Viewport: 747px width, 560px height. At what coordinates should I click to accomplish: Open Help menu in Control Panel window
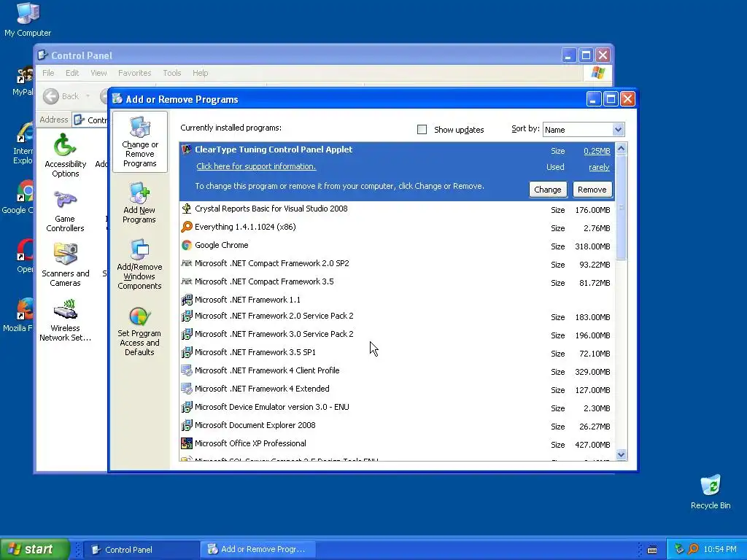pyautogui.click(x=200, y=73)
